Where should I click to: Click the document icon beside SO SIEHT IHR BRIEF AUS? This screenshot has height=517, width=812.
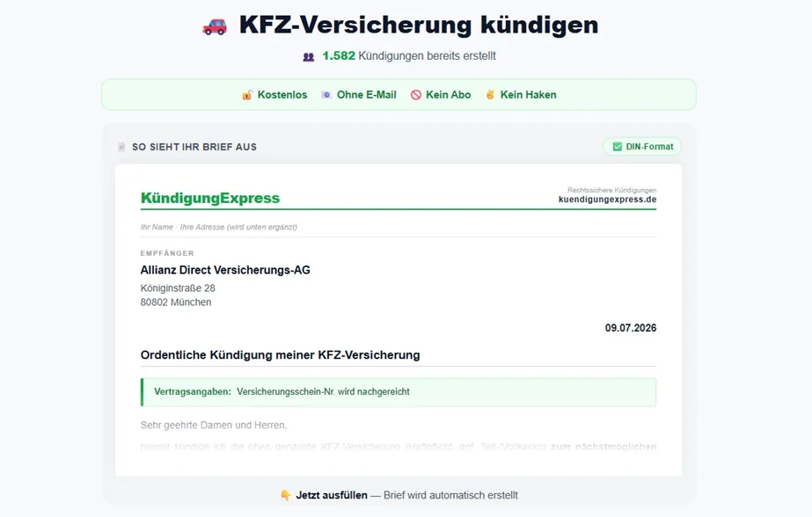click(121, 147)
